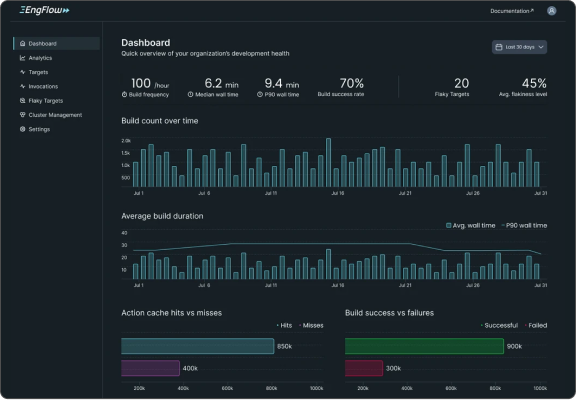
Task: Click the Analytics chart icon
Action: coord(22,58)
